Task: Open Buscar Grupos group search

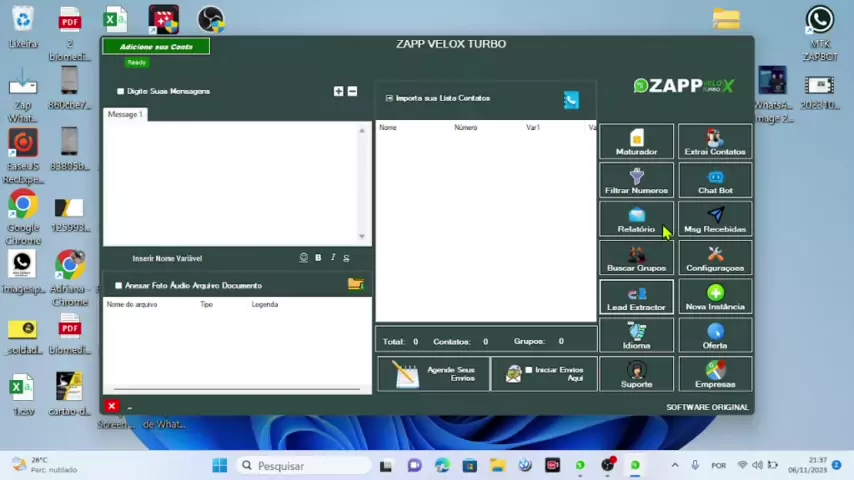Action: click(636, 259)
